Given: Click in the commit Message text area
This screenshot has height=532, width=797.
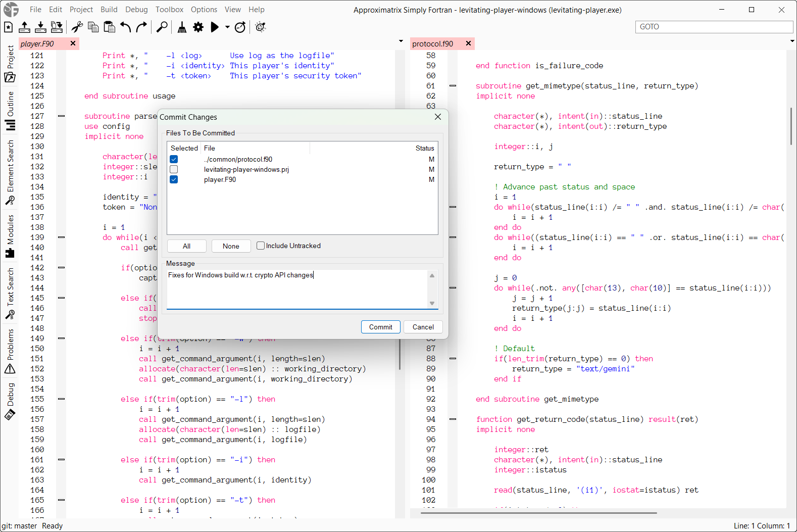Looking at the screenshot, I should 297,288.
